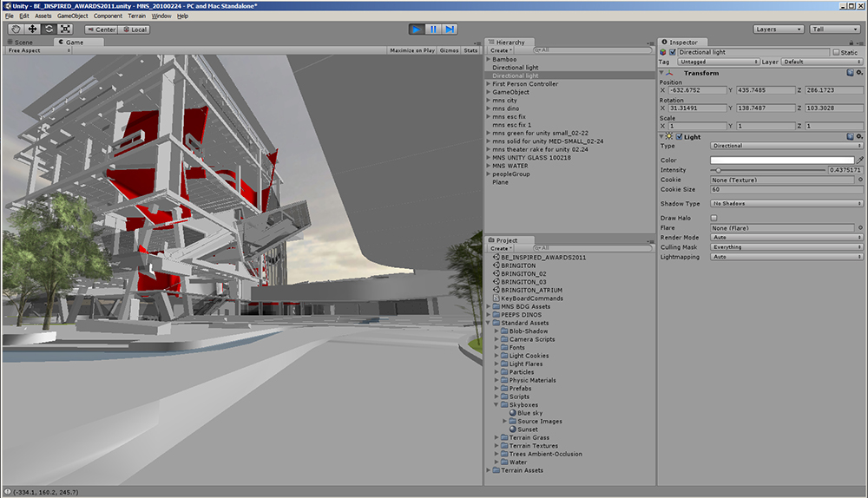
Task: Open Light component gear settings
Action: tap(859, 137)
